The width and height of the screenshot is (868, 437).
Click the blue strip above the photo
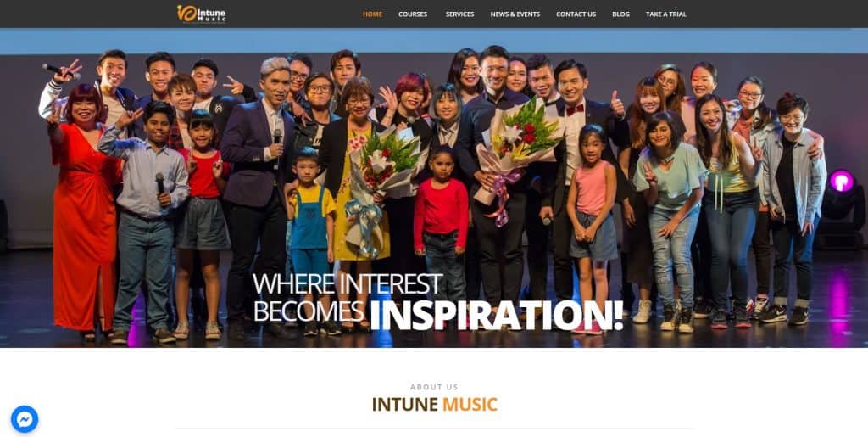(434, 41)
